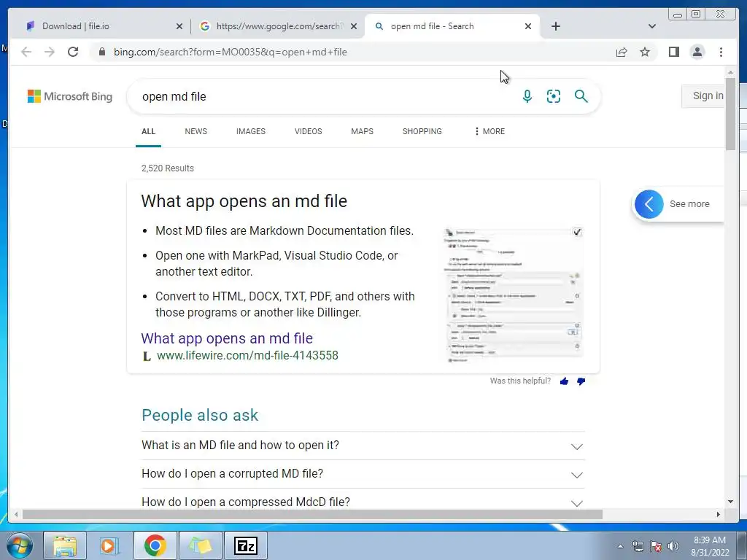
Task: Open 7-Zip from the taskbar
Action: (246, 545)
